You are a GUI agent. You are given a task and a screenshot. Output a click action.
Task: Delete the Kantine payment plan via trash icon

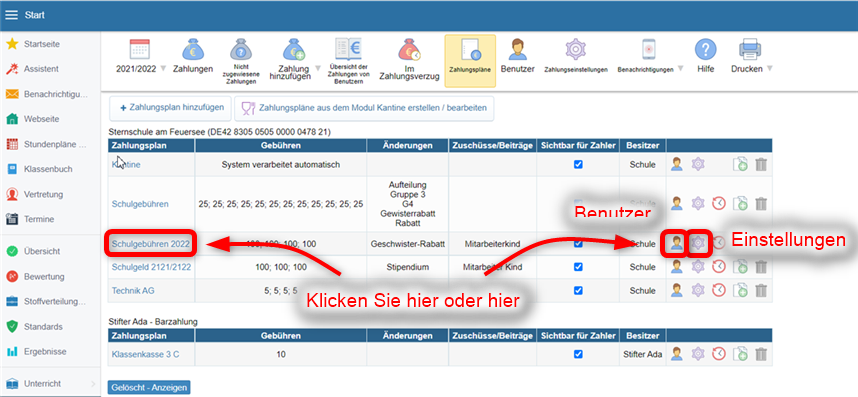click(x=761, y=164)
